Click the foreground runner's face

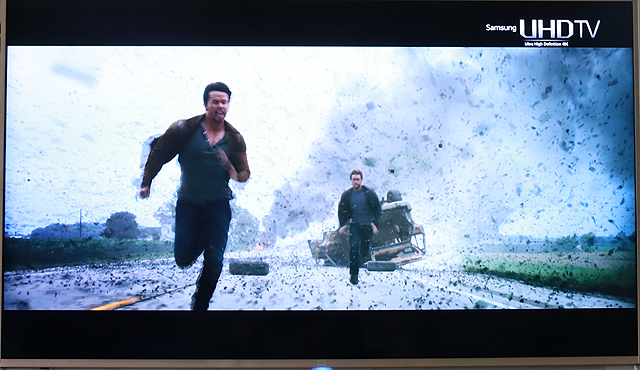point(218,105)
